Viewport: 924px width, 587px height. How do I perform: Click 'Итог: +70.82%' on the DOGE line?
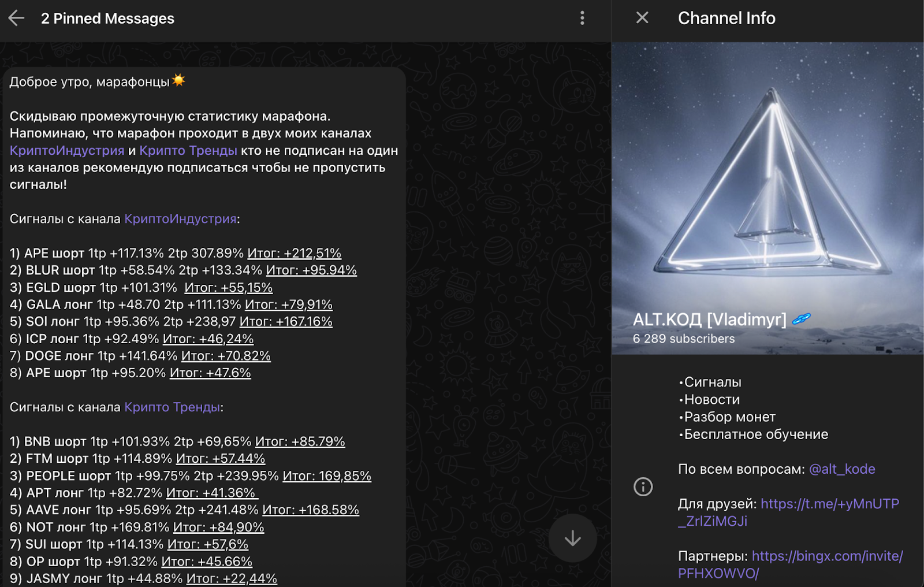point(226,356)
